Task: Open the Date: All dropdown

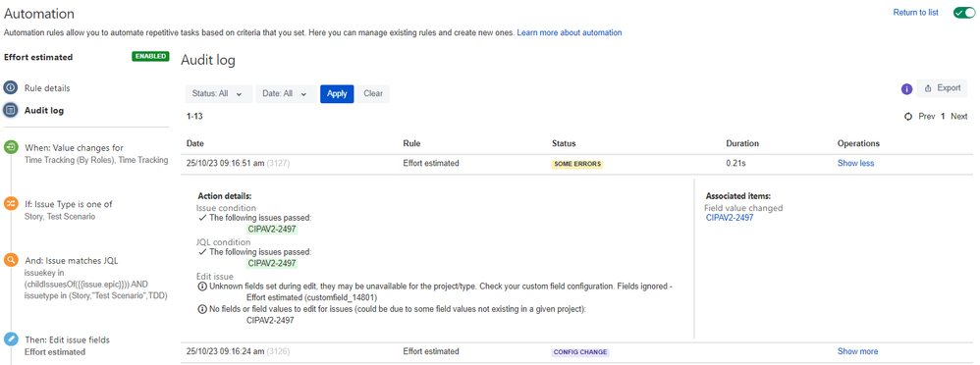Action: [286, 94]
